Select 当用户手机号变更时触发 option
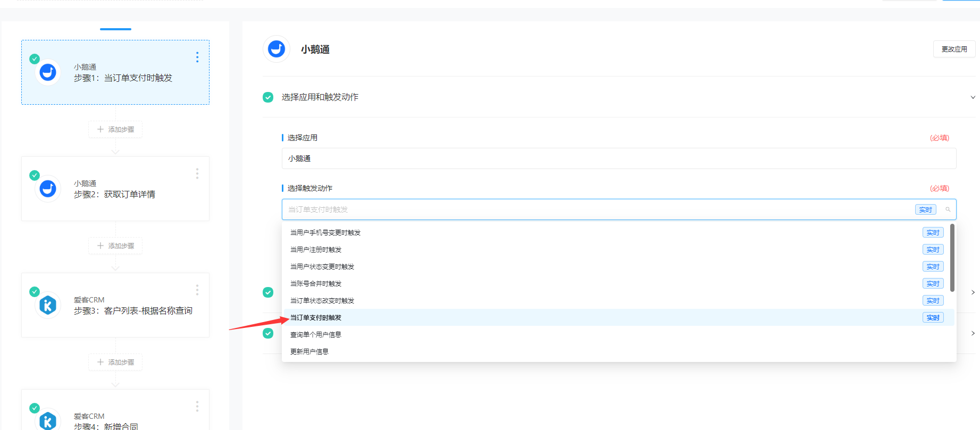Screen dimensions: 980x430 pyautogui.click(x=619, y=233)
